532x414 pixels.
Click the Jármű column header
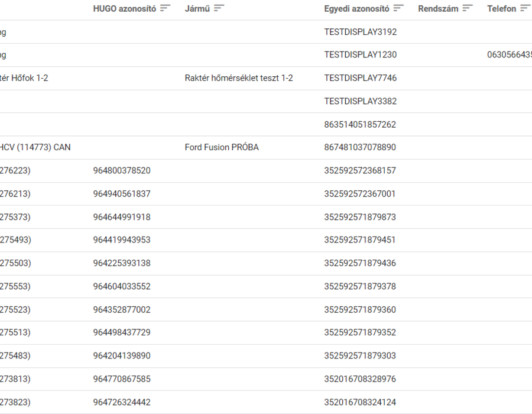pyautogui.click(x=197, y=8)
